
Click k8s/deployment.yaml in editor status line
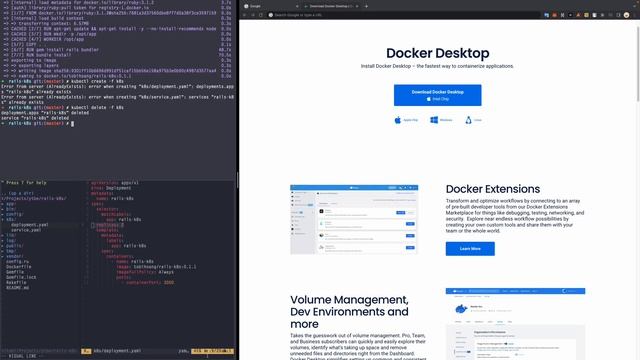point(117,351)
